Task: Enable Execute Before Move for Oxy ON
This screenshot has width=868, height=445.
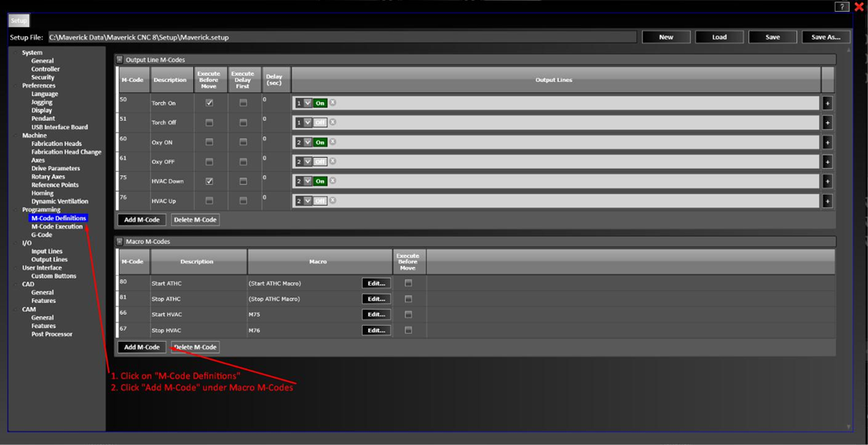Action: coord(209,143)
